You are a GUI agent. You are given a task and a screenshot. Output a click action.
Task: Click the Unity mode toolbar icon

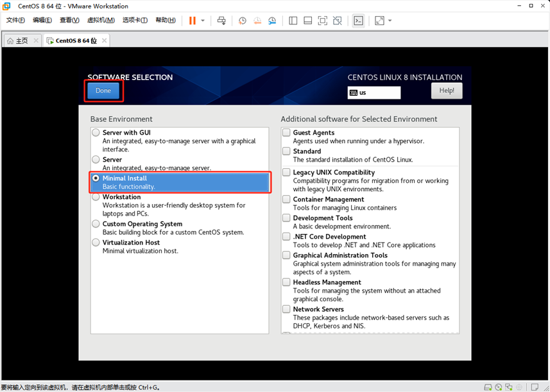[x=337, y=21]
